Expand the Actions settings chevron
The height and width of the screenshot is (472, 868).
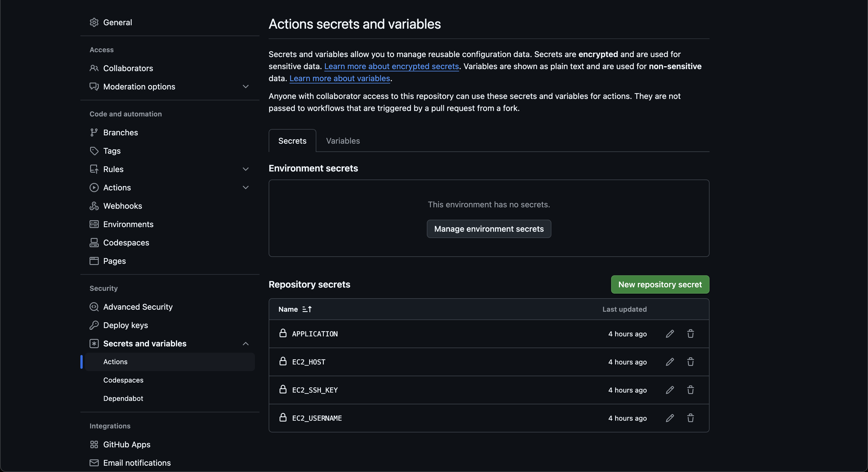(x=246, y=188)
